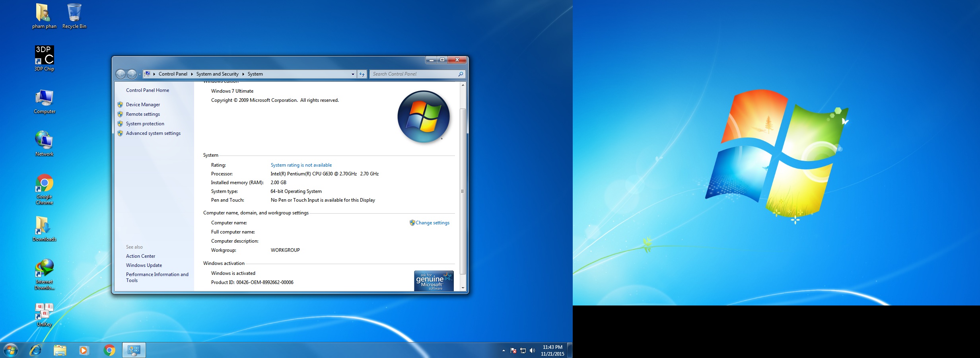Expand the Control Panel breadcrumb arrow
Screen dimensions: 980x358
192,74
